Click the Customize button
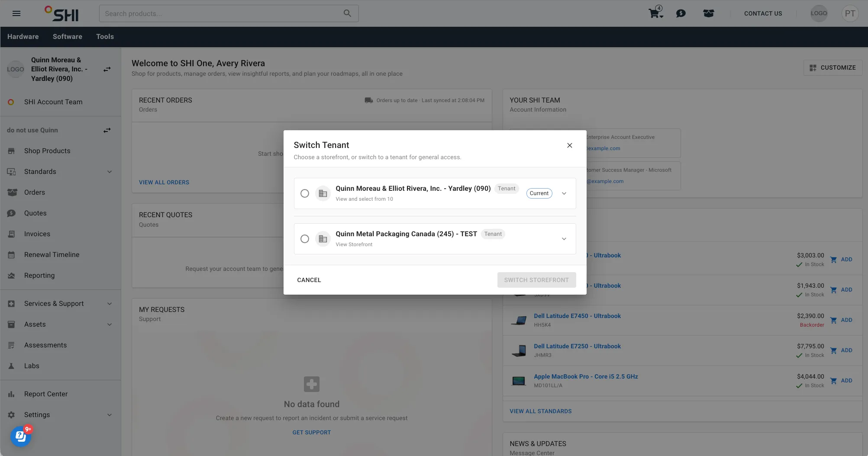The image size is (868, 456). tap(833, 68)
